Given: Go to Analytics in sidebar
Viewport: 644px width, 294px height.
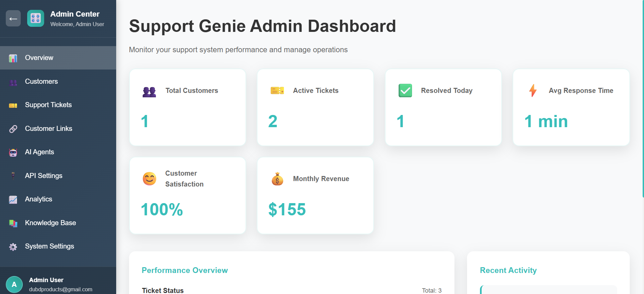Looking at the screenshot, I should click(x=58, y=199).
